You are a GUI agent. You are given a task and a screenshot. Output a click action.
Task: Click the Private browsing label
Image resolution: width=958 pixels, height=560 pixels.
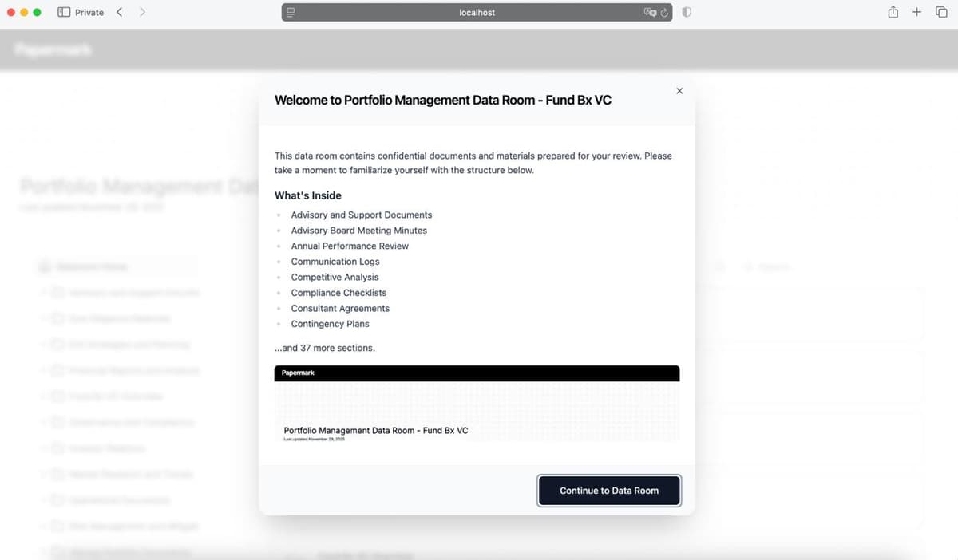click(88, 12)
